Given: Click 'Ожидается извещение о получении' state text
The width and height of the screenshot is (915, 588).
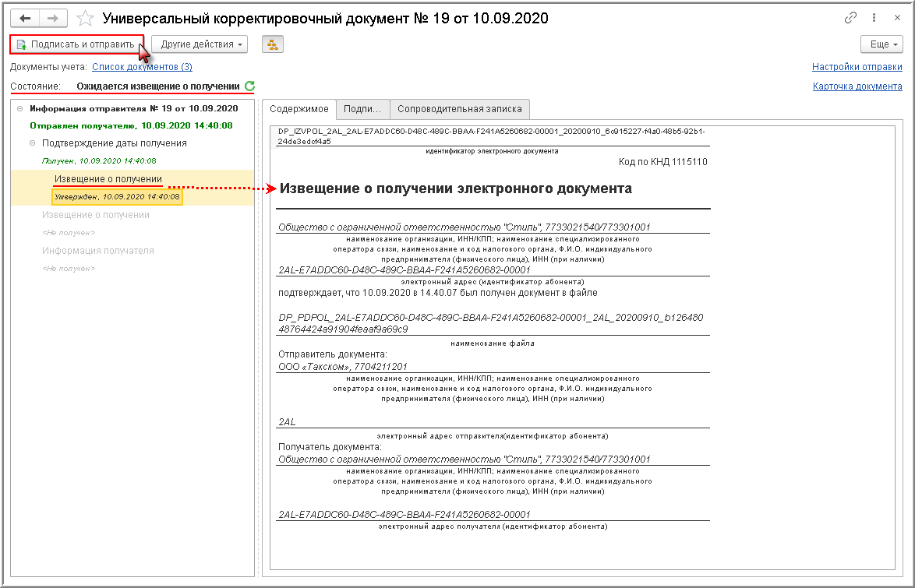Looking at the screenshot, I should click(158, 86).
